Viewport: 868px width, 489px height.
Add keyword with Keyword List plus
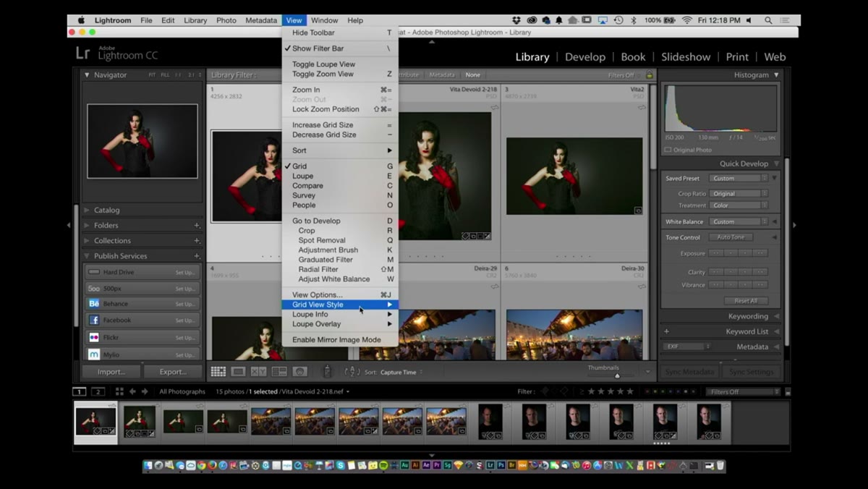[x=666, y=331]
